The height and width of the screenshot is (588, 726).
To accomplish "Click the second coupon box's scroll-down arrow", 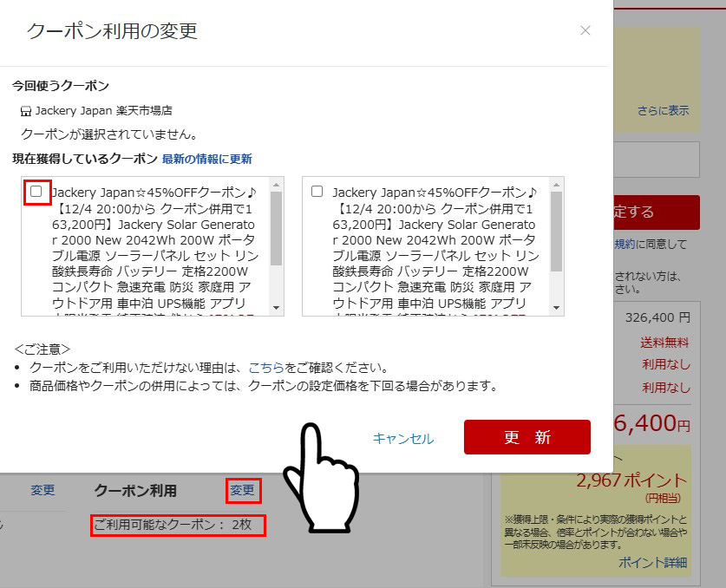I will (557, 308).
